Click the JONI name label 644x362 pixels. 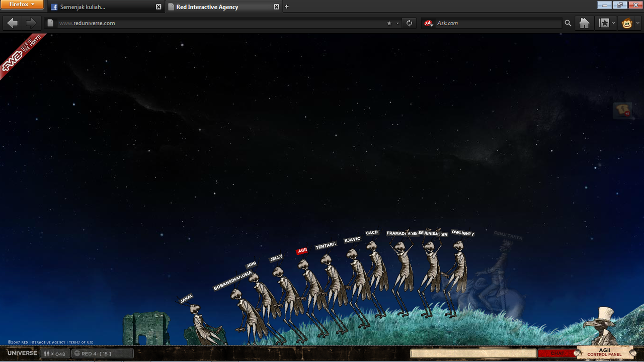pos(251,264)
